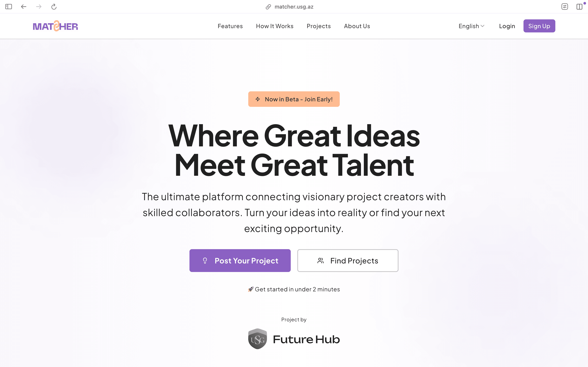588x367 pixels.
Task: Reload the page with the refresh icon
Action: (54, 7)
